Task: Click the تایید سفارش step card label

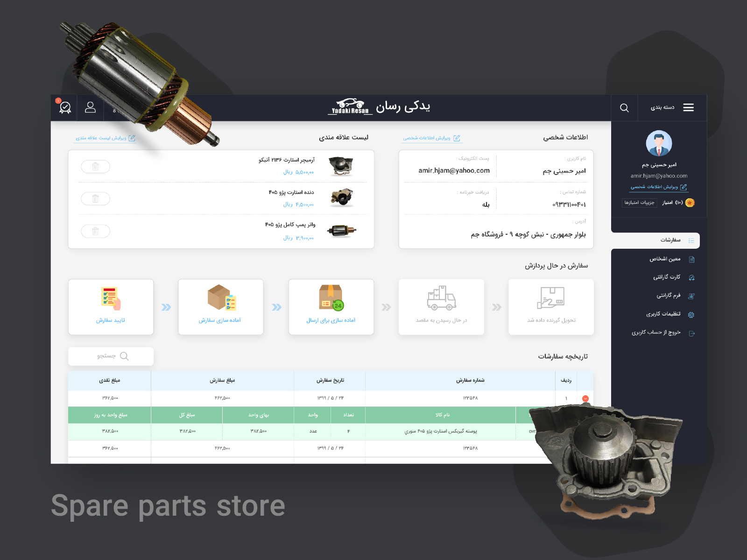Action: 111,320
